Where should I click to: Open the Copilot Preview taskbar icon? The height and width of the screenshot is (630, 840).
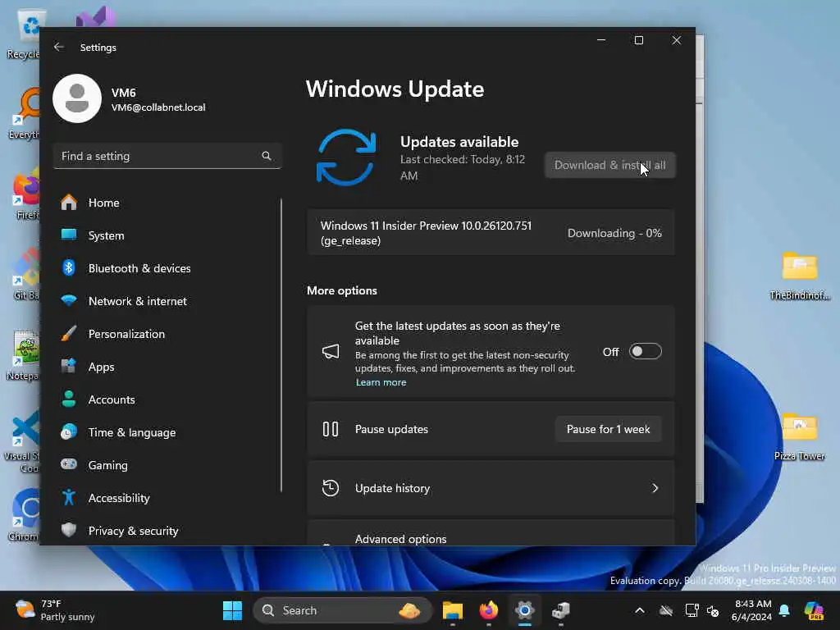tap(814, 610)
